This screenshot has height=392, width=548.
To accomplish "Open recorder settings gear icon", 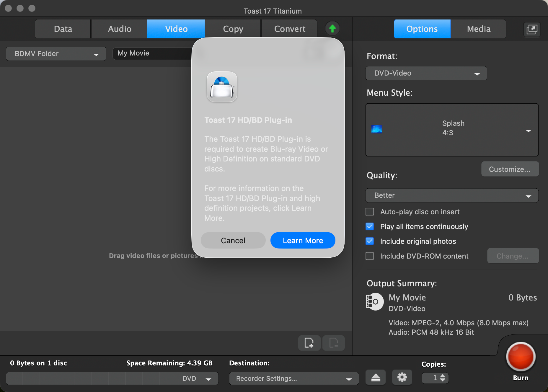I will 402,378.
